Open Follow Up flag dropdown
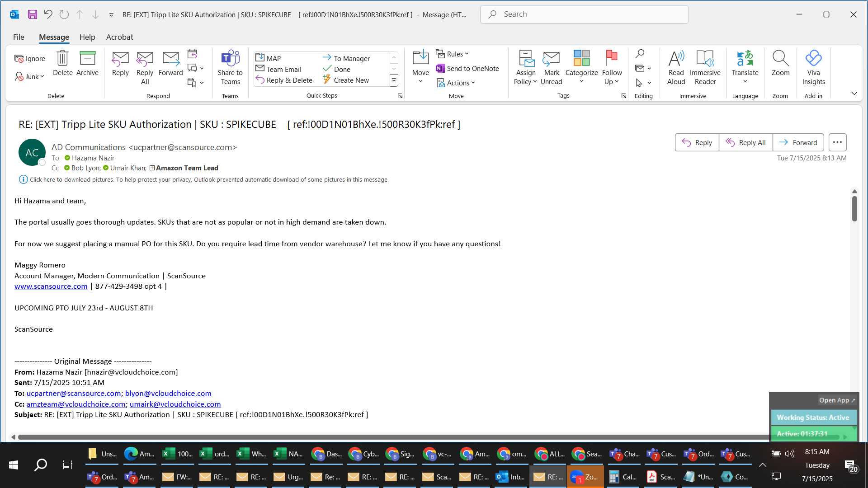This screenshot has width=868, height=488. (x=612, y=68)
